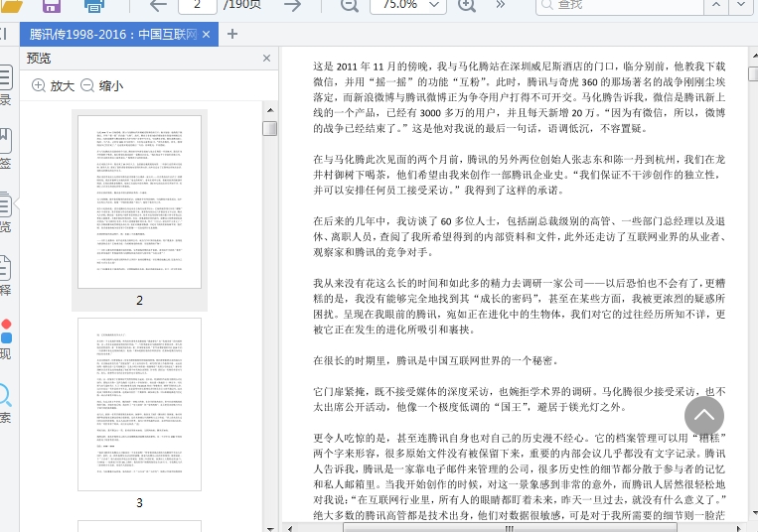
Task: Click the /190页 total page label
Action: click(242, 5)
